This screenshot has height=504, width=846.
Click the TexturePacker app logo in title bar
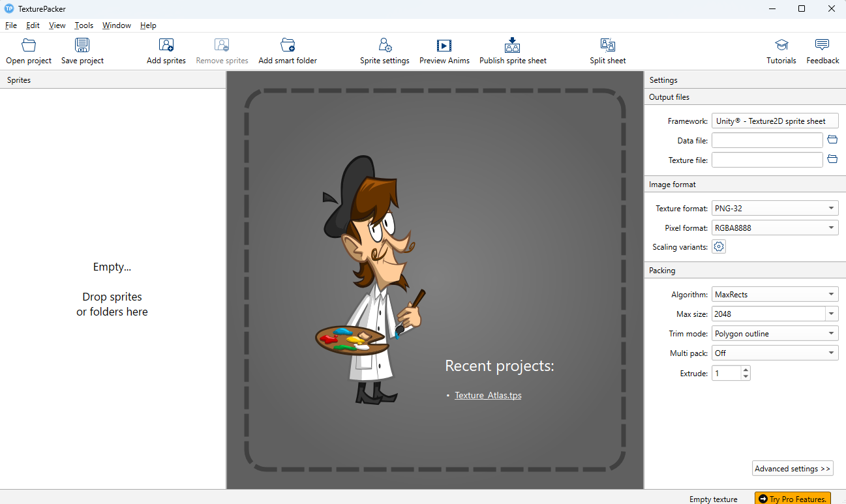9,8
